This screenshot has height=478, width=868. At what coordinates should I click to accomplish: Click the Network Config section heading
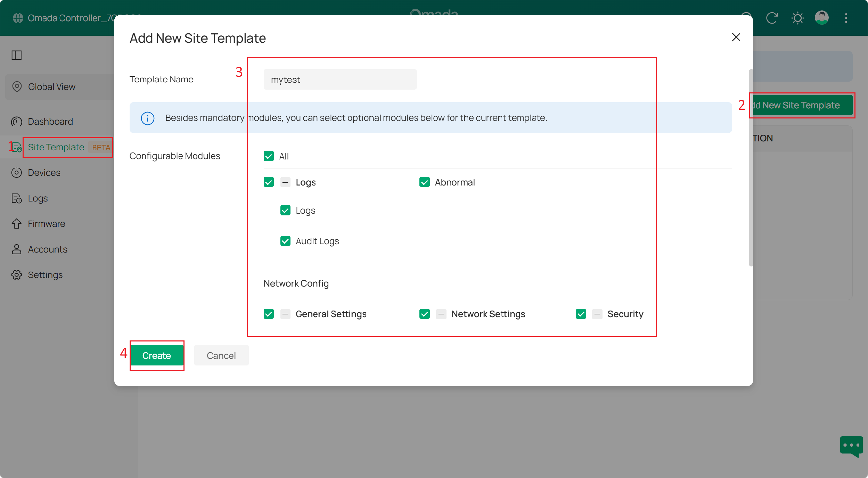click(x=296, y=283)
